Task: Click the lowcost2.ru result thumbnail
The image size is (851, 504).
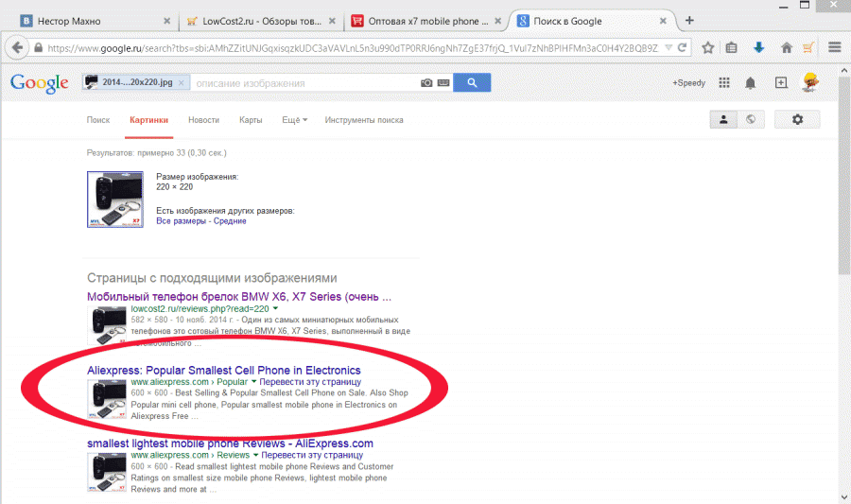Action: pos(107,325)
